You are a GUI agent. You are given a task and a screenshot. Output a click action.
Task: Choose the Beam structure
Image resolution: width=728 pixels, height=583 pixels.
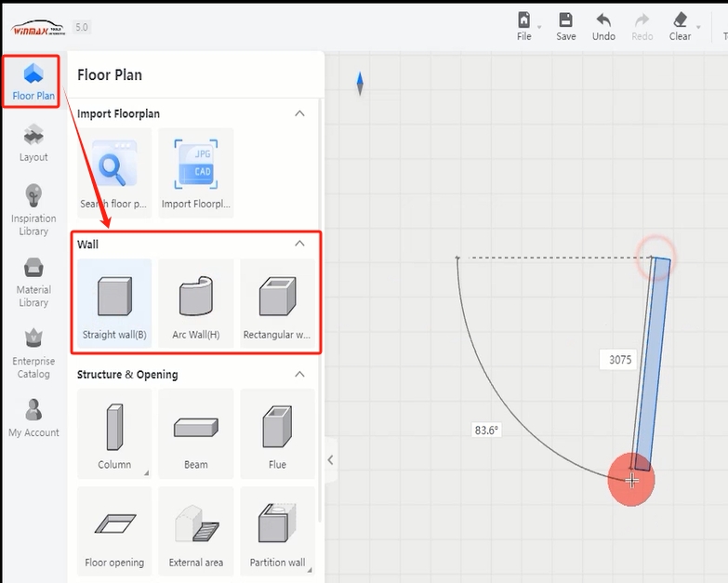(x=196, y=433)
